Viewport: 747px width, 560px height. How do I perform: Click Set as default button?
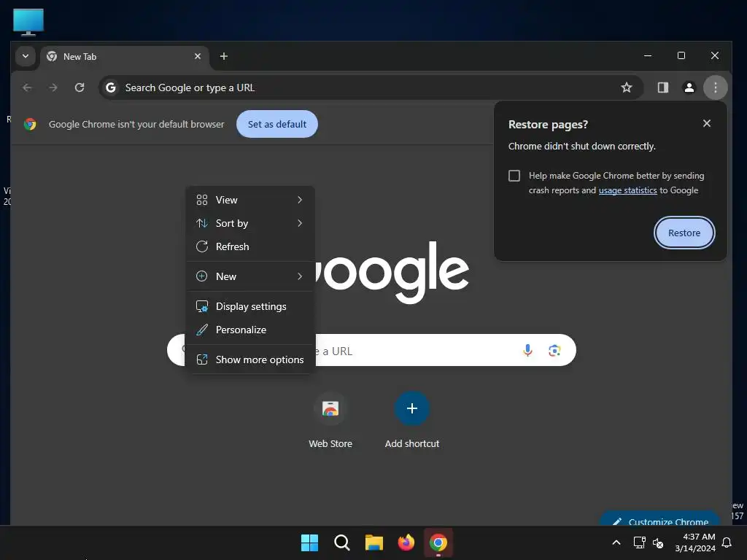click(x=276, y=124)
